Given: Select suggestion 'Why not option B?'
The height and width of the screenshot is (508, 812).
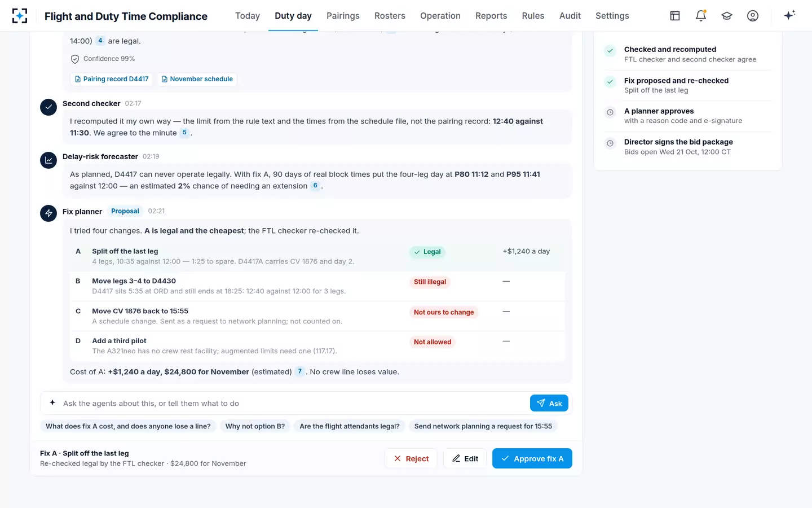Looking at the screenshot, I should (x=255, y=426).
